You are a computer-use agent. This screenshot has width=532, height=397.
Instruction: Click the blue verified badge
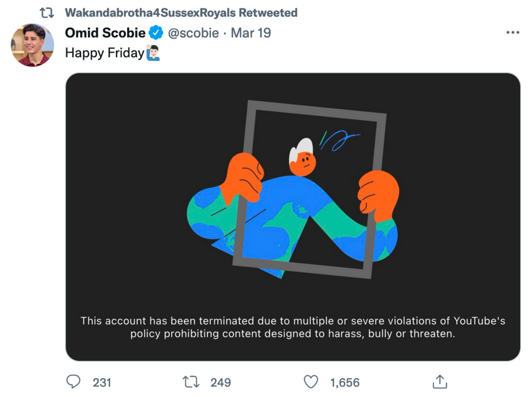point(156,33)
